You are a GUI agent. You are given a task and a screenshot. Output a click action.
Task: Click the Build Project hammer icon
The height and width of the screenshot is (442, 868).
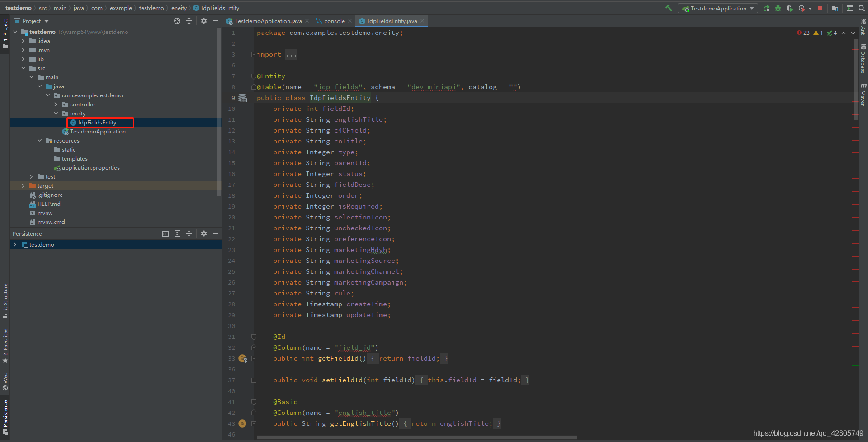pos(669,8)
